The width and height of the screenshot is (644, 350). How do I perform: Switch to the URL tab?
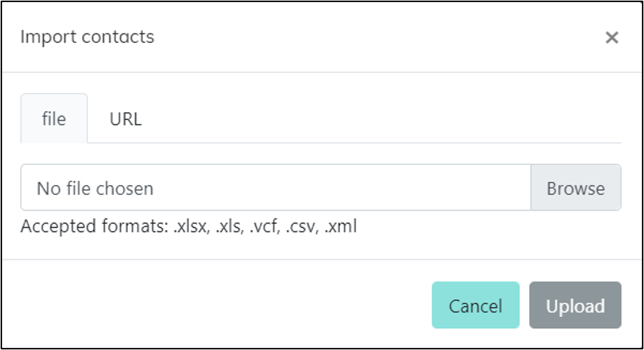(125, 119)
